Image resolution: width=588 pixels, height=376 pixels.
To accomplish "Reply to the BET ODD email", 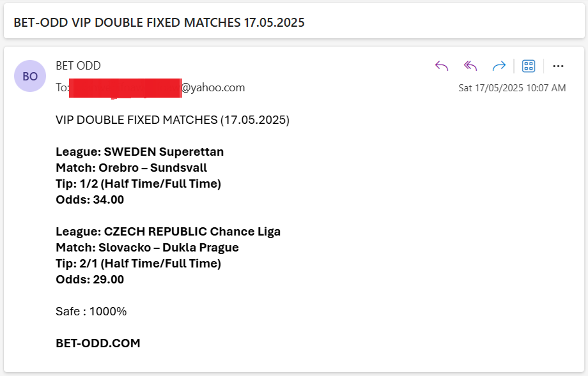I will point(442,66).
